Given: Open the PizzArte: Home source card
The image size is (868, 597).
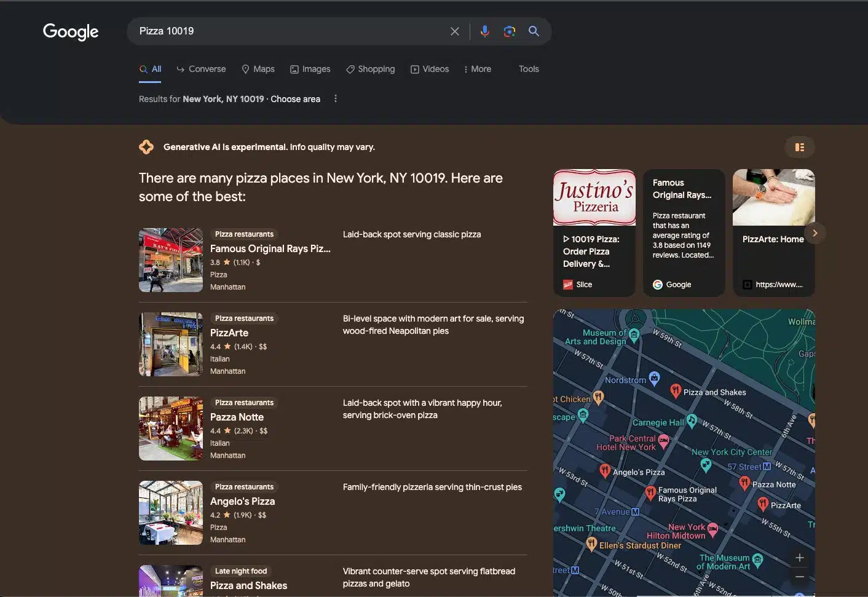Looking at the screenshot, I should (x=774, y=233).
